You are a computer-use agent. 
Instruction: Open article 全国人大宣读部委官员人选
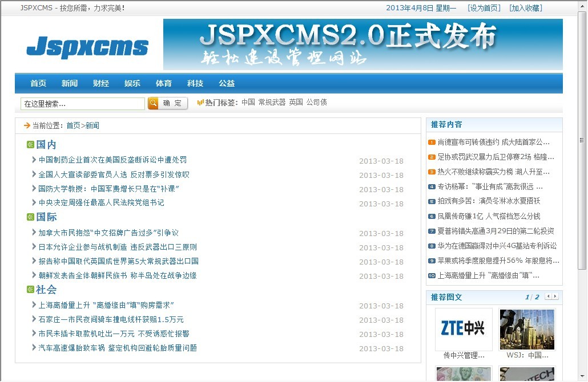tap(114, 174)
